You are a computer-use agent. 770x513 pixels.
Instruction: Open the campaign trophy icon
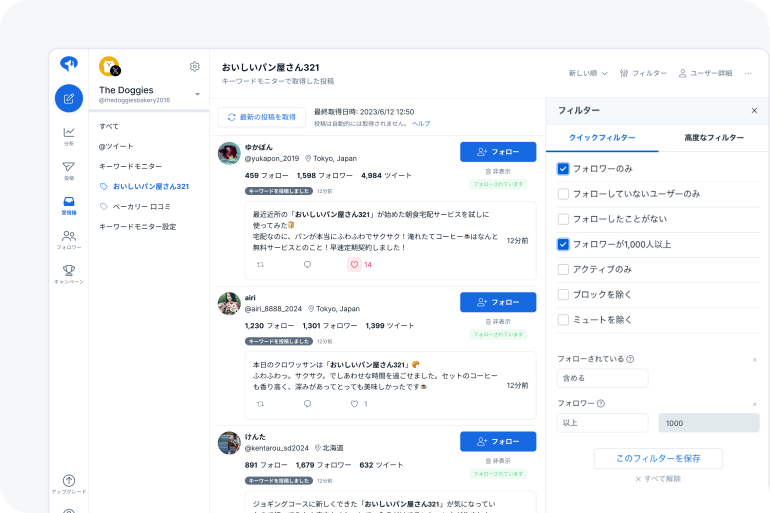coord(69,270)
